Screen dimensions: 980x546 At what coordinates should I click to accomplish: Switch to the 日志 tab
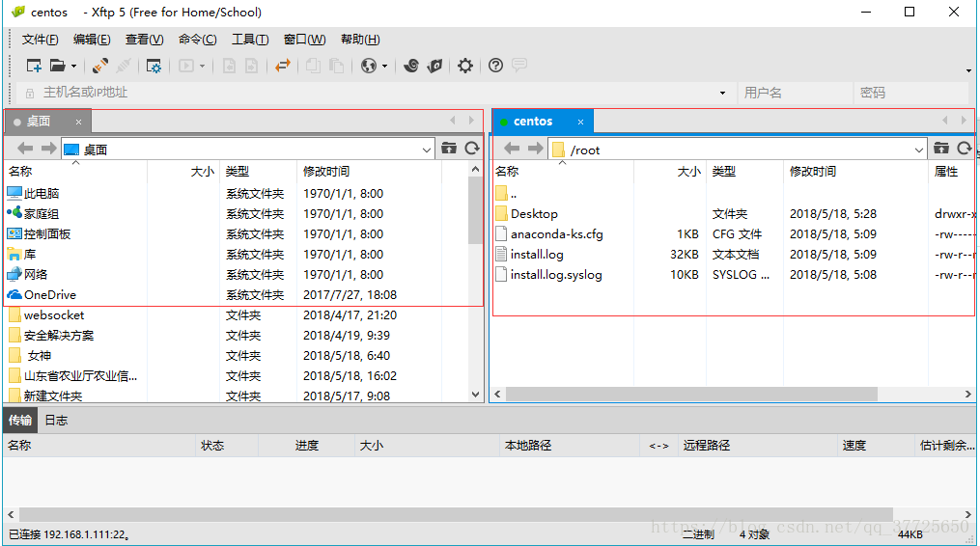tap(56, 421)
